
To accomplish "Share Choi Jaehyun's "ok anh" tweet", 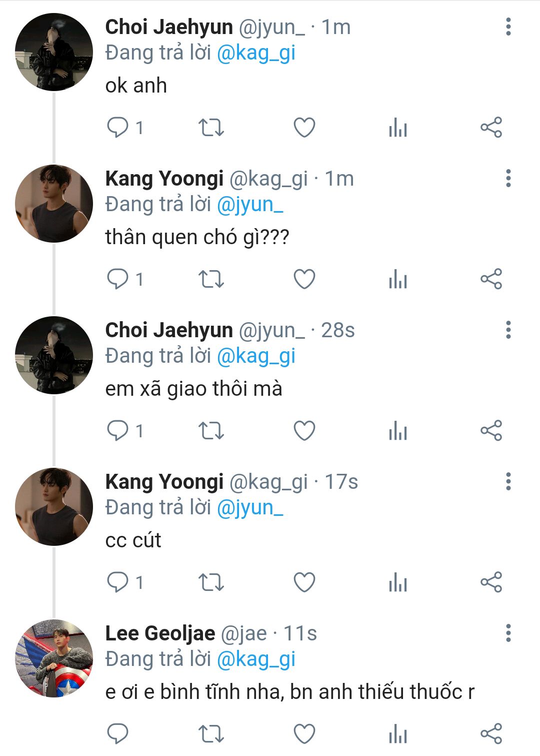I will pyautogui.click(x=491, y=128).
